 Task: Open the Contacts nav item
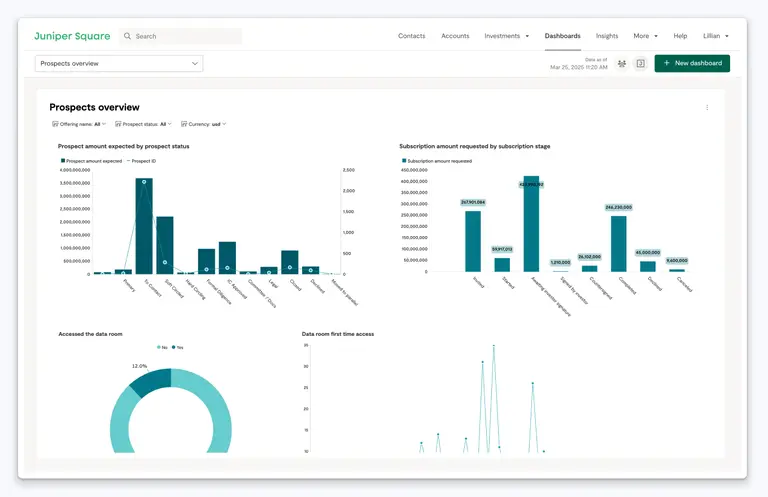pyautogui.click(x=411, y=36)
